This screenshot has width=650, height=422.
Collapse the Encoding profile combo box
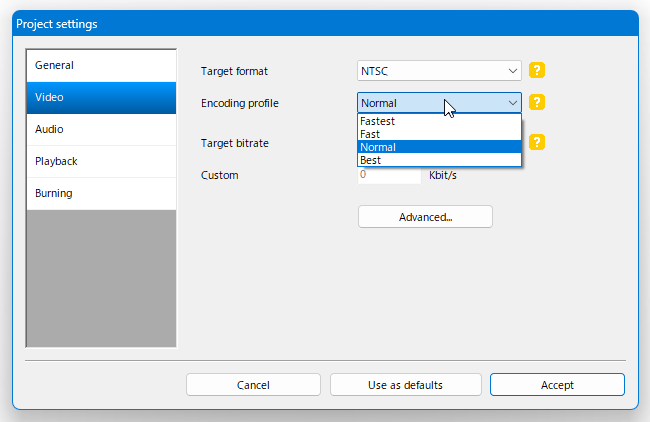(439, 103)
